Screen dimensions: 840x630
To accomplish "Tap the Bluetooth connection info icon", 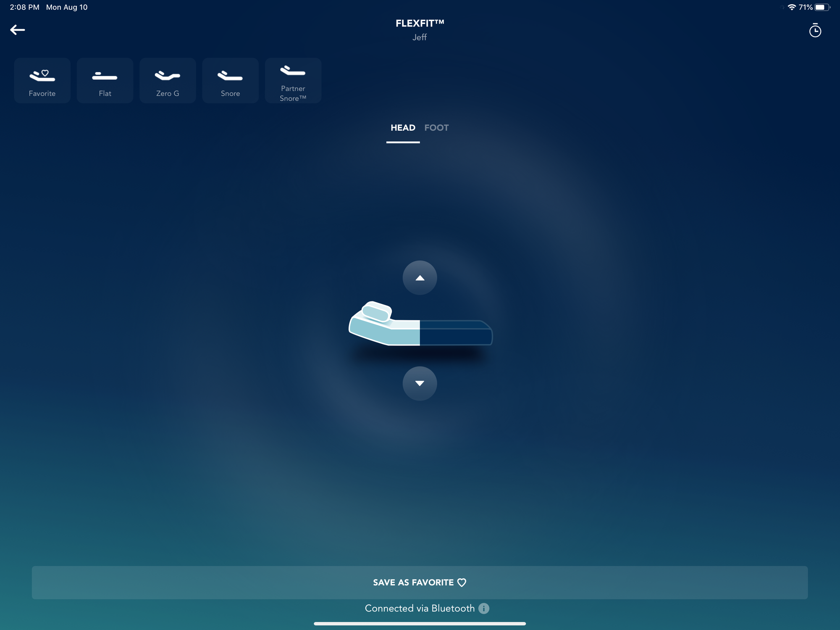I will 484,608.
